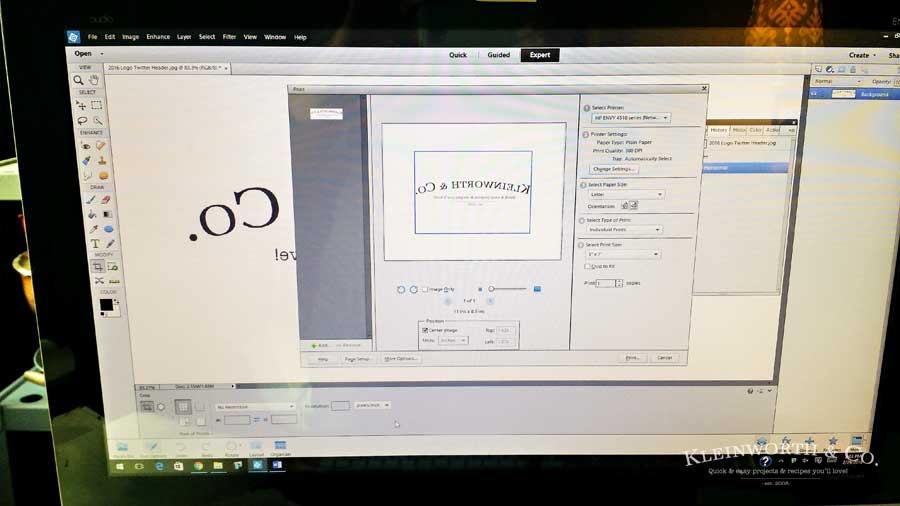
Task: Open the pixels/inch resolution dropdown
Action: tap(371, 405)
